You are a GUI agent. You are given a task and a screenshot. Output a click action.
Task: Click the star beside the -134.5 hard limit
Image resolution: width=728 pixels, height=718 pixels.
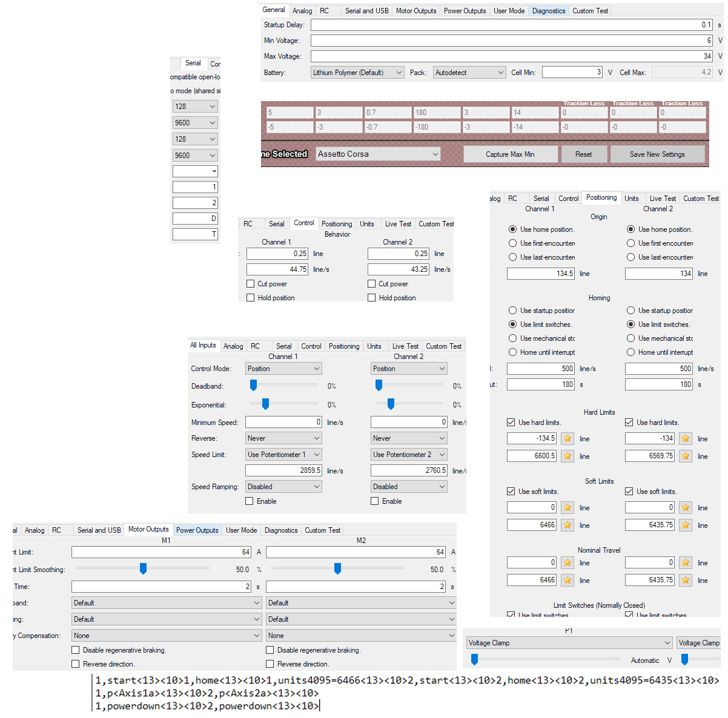click(x=568, y=438)
